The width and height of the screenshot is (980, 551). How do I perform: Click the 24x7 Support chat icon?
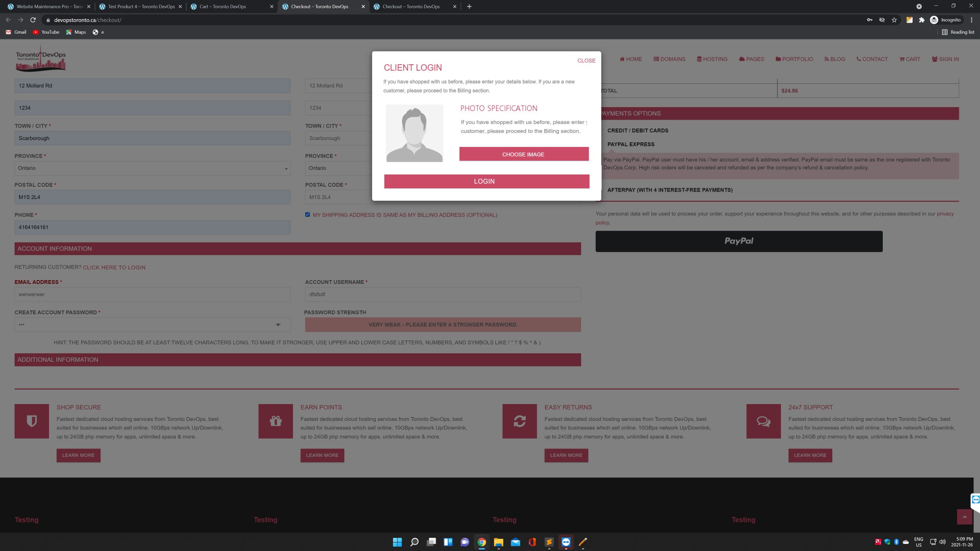763,421
